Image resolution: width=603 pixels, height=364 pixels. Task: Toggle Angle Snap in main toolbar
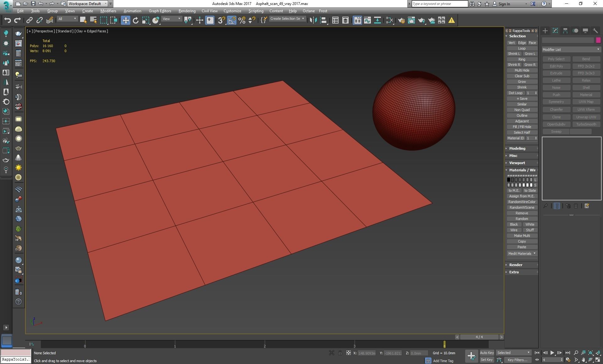(231, 20)
